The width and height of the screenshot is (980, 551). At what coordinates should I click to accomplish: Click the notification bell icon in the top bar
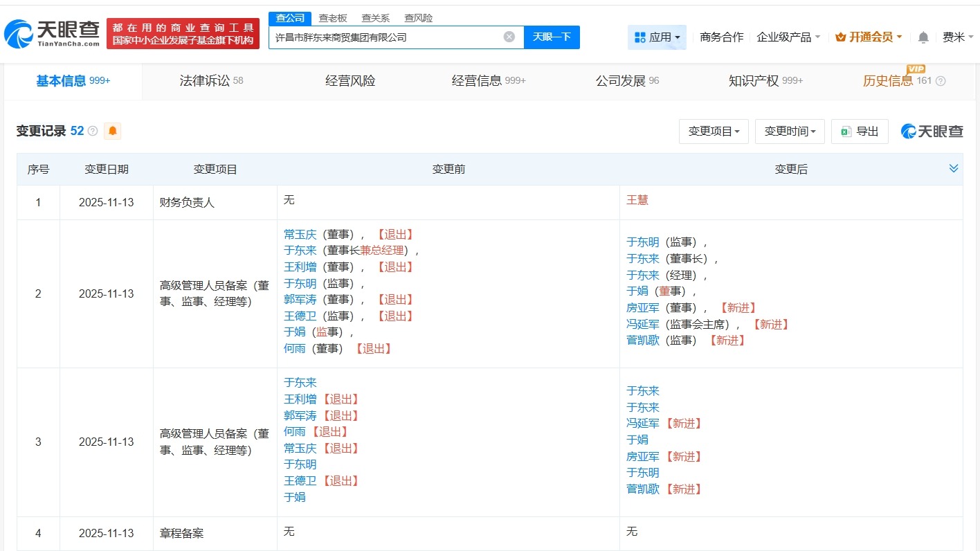(x=923, y=37)
